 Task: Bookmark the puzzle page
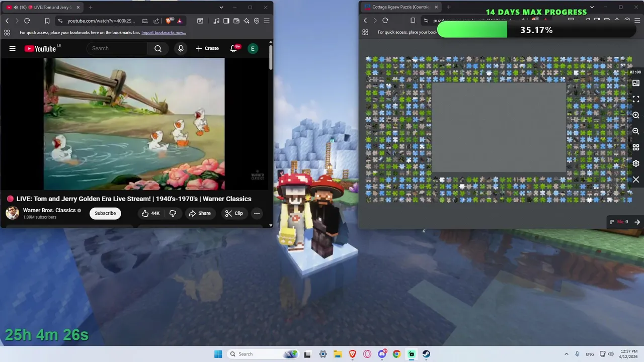tap(413, 21)
